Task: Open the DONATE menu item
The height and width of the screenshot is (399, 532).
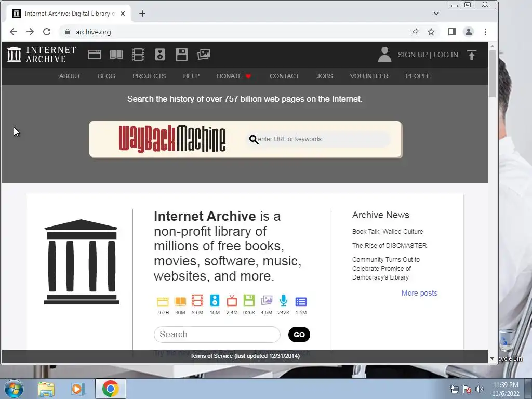Action: click(234, 76)
